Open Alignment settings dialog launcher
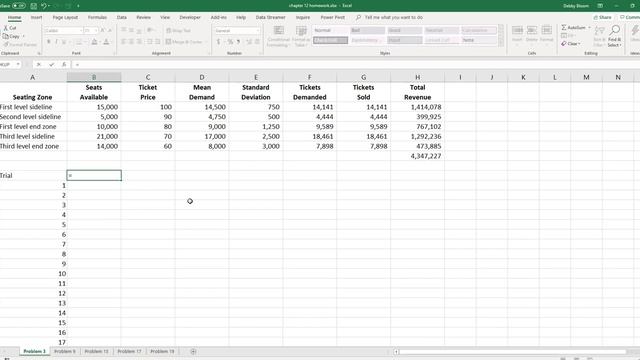This screenshot has width=640, height=360. [x=209, y=53]
